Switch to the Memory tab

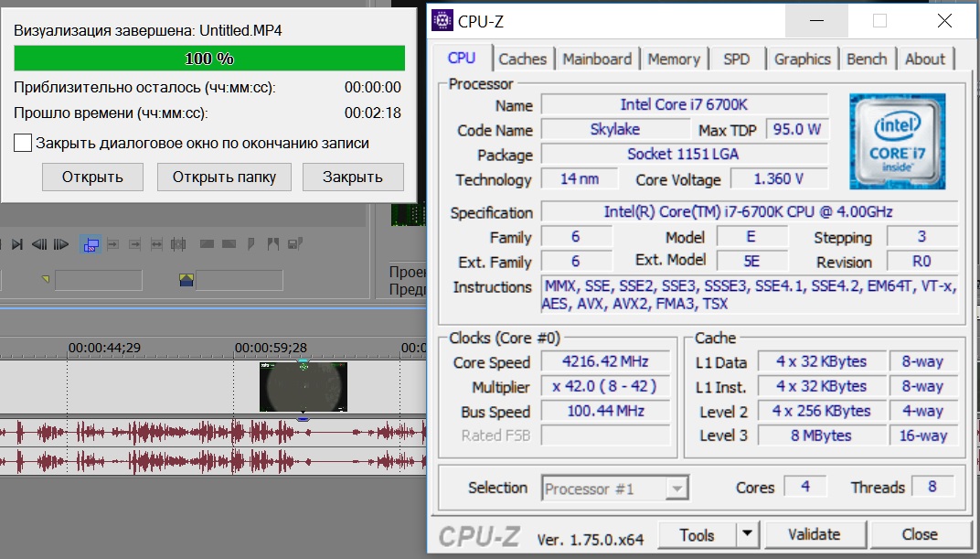point(674,59)
